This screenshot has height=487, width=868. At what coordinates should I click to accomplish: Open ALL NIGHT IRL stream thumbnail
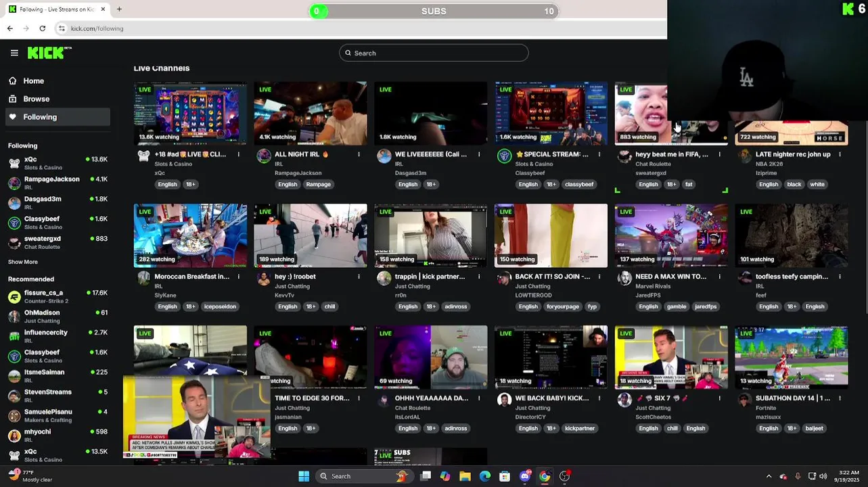pos(311,113)
